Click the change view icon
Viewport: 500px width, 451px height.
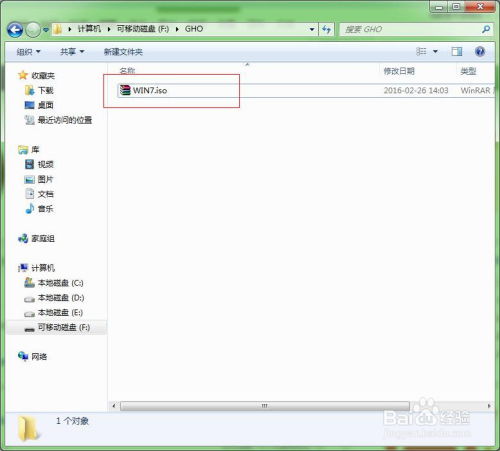click(x=421, y=51)
